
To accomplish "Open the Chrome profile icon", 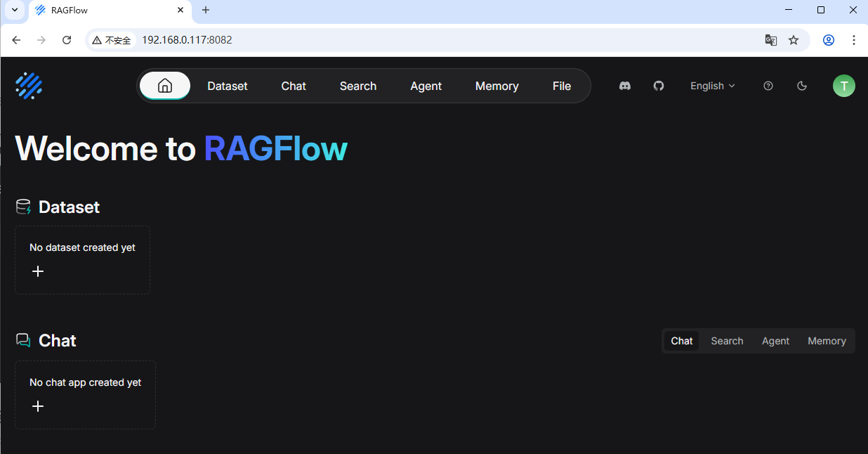I will point(829,40).
